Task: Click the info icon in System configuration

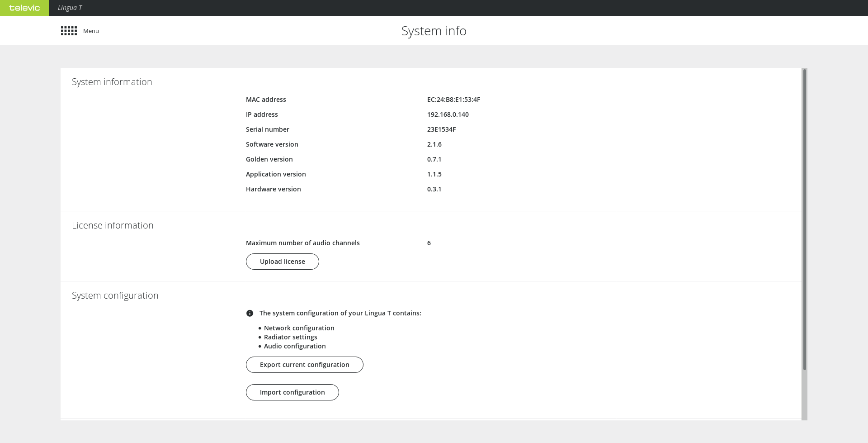Action: 250,313
